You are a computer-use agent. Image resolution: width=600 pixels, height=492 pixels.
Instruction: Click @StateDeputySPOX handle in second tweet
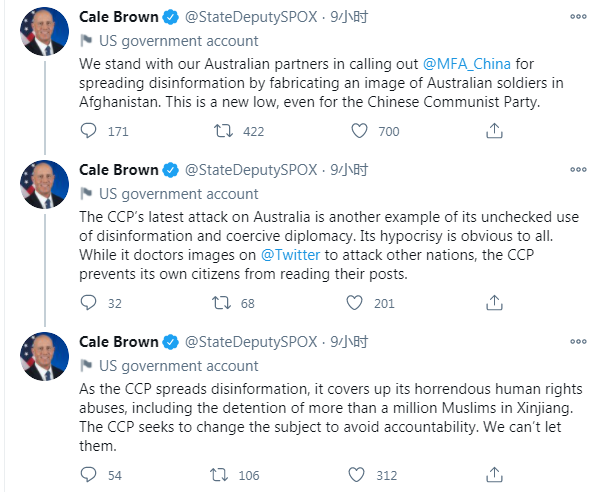click(x=251, y=171)
